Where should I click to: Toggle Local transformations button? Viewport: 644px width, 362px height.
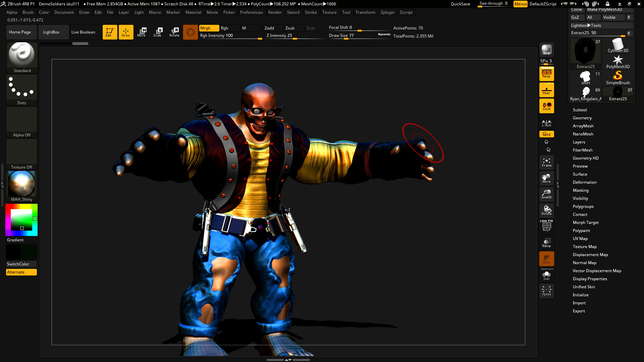(x=546, y=106)
